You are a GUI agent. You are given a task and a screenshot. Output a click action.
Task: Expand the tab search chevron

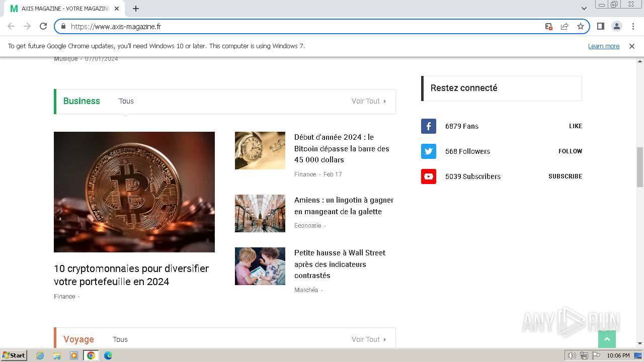click(x=584, y=9)
